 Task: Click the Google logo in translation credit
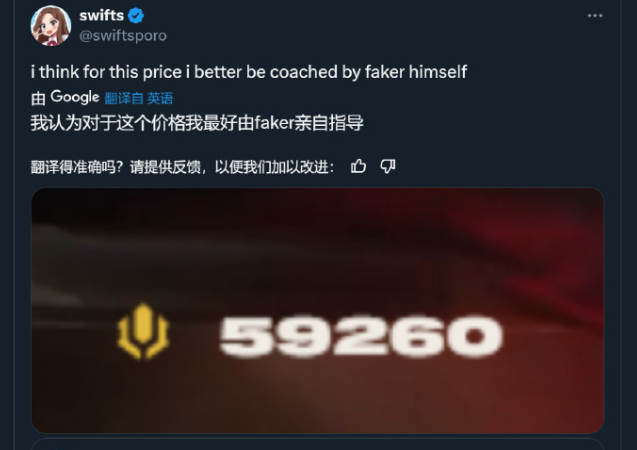(x=75, y=97)
